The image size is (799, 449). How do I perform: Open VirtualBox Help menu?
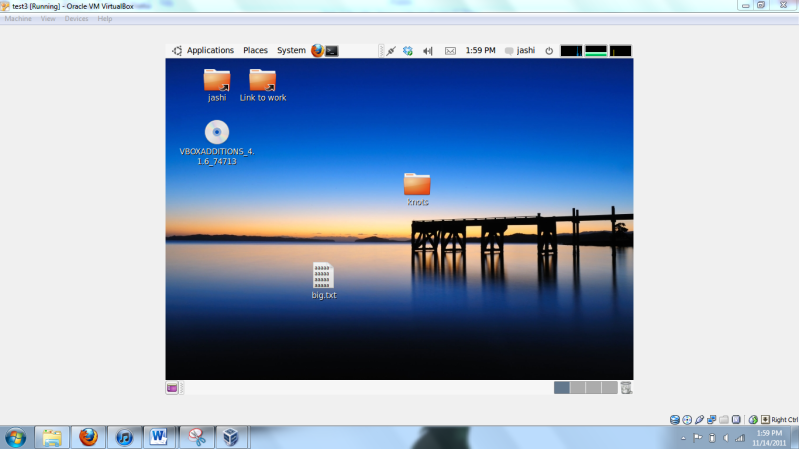[104, 19]
